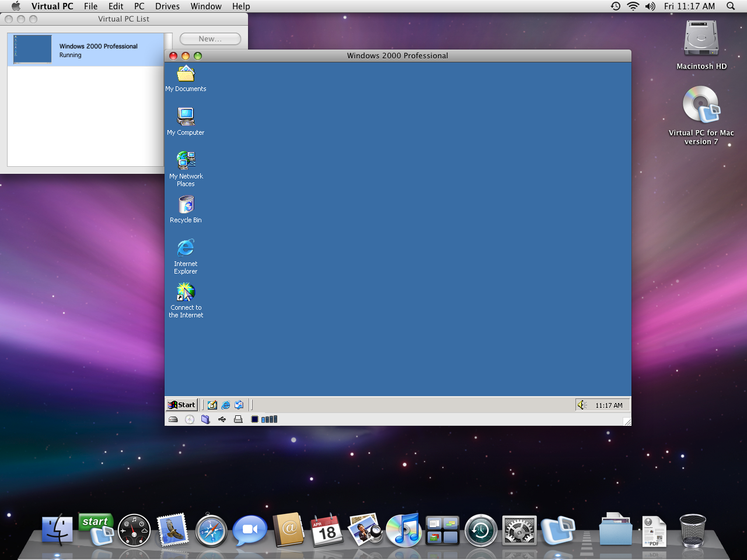Screen dimensions: 747x560
Task: Click the USB devices status icon
Action: coord(222,419)
